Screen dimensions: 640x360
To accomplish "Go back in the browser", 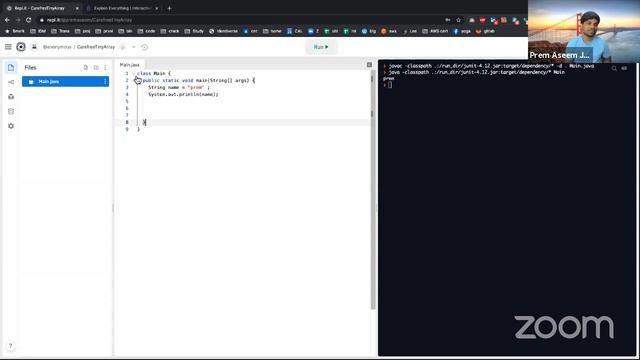I will 7,20.
